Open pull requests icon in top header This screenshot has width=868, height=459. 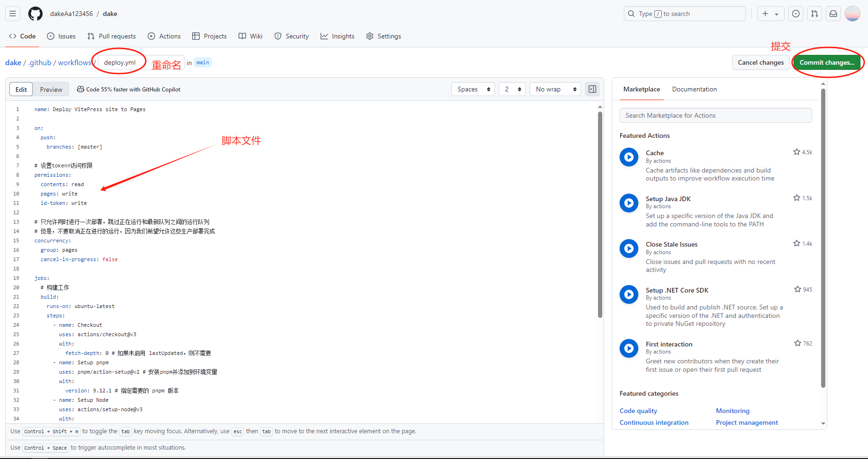click(815, 14)
